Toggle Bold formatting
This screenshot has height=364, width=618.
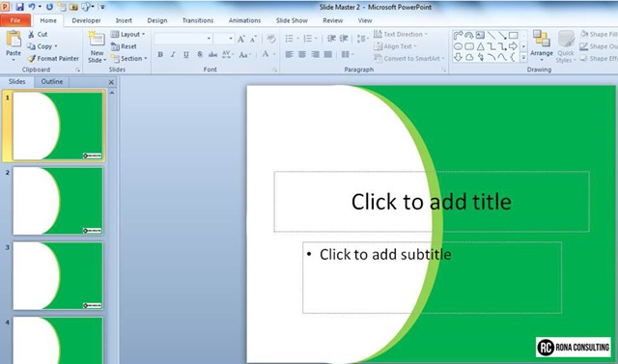160,55
